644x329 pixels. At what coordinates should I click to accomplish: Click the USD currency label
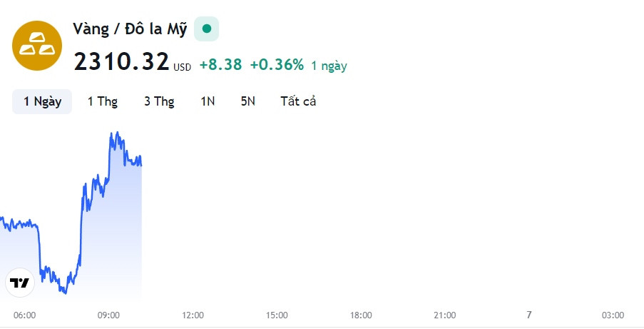pos(182,67)
